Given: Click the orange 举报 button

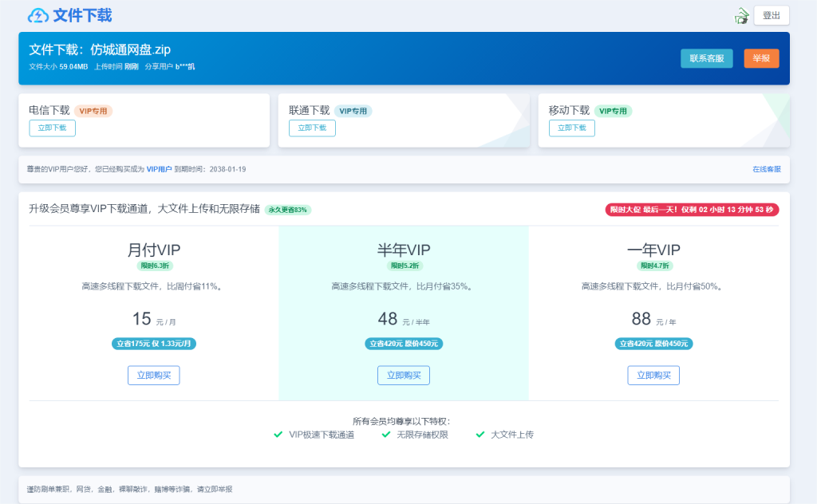Looking at the screenshot, I should 760,58.
